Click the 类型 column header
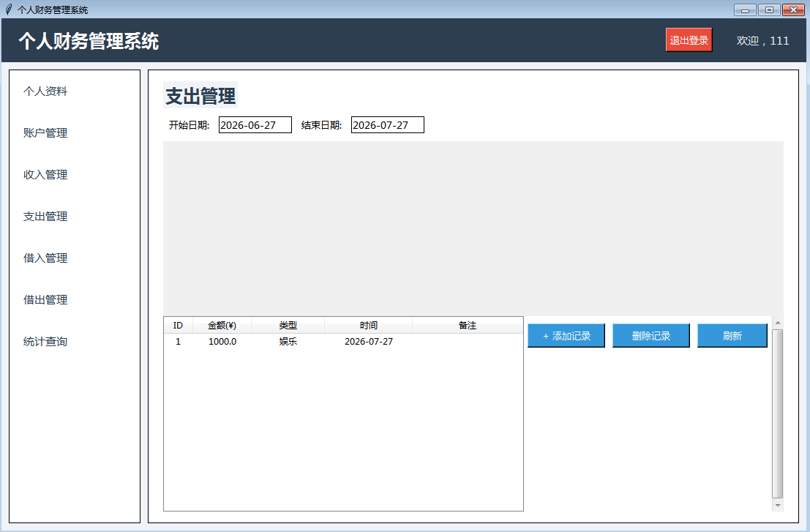The image size is (810, 532). 288,326
